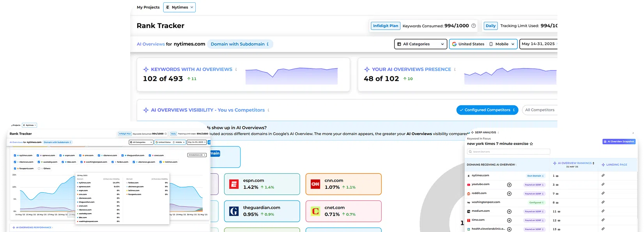644x232 pixels.
Task: Expand the Annotations (1) control
Action: (x=197, y=155)
